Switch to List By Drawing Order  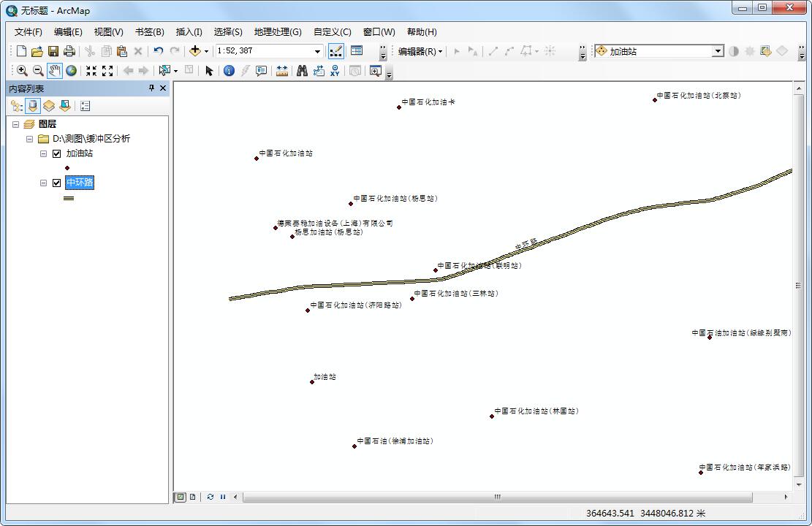(17, 106)
